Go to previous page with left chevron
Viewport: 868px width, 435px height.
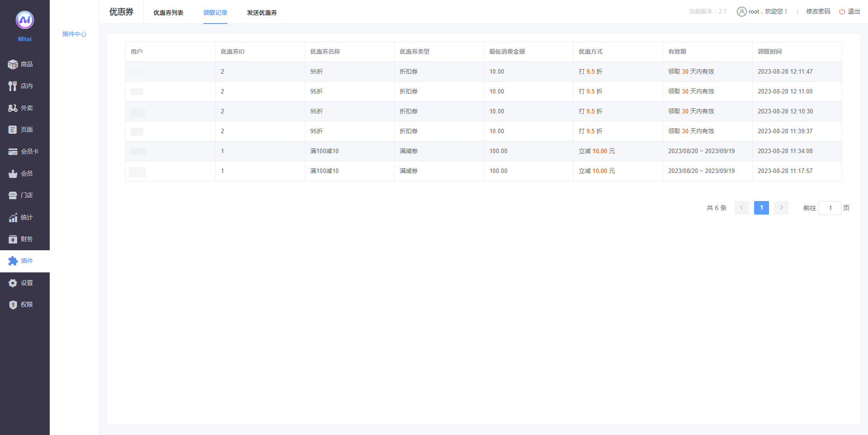tap(741, 208)
